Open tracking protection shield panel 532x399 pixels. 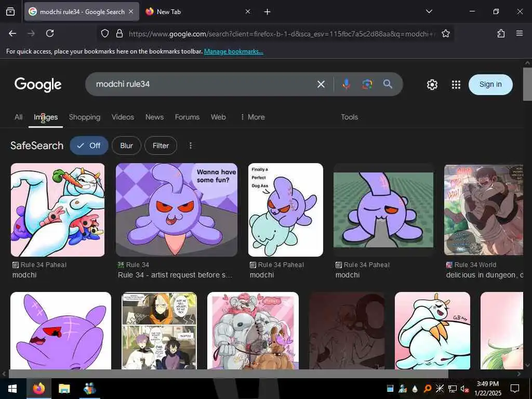pos(105,33)
